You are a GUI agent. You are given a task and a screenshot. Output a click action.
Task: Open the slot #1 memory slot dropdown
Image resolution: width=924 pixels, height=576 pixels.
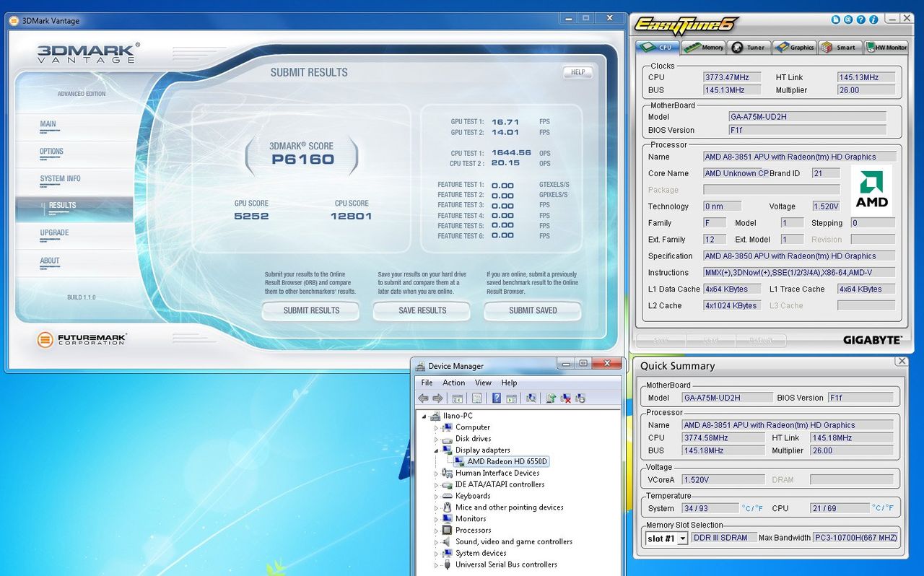[681, 537]
